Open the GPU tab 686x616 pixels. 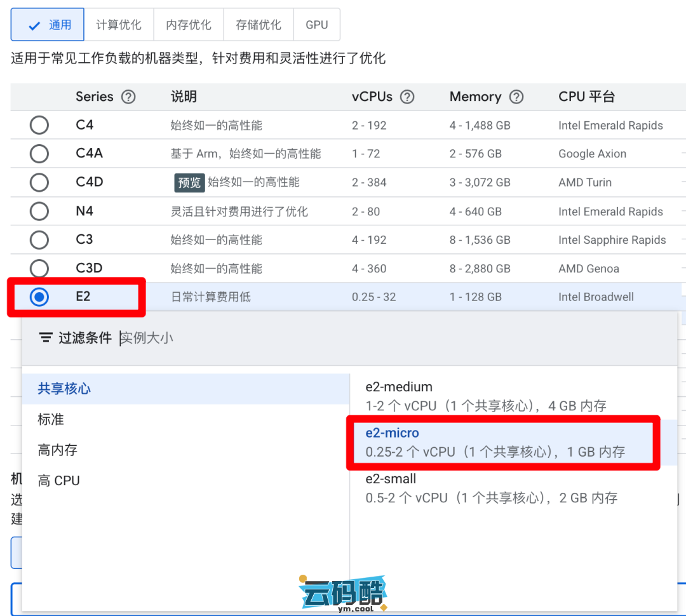point(316,25)
